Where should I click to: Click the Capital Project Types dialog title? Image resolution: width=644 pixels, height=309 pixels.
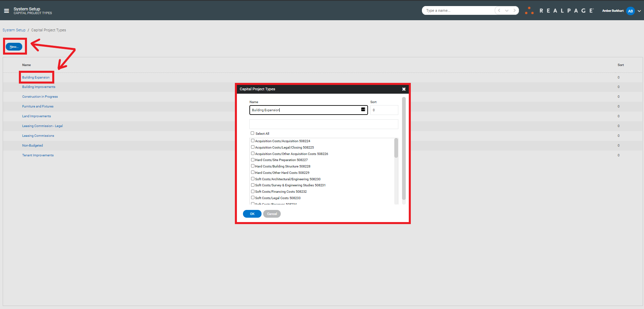click(x=257, y=89)
